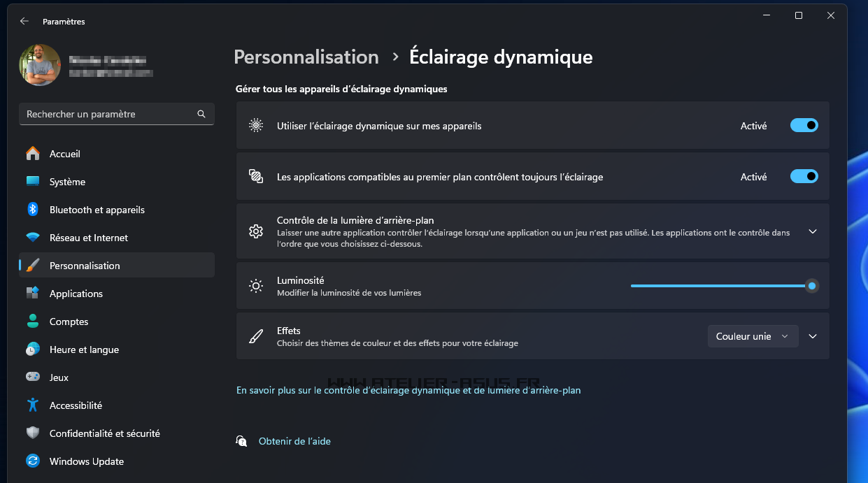Click the Accessibilité icon in the sidebar
The image size is (868, 483).
point(33,405)
